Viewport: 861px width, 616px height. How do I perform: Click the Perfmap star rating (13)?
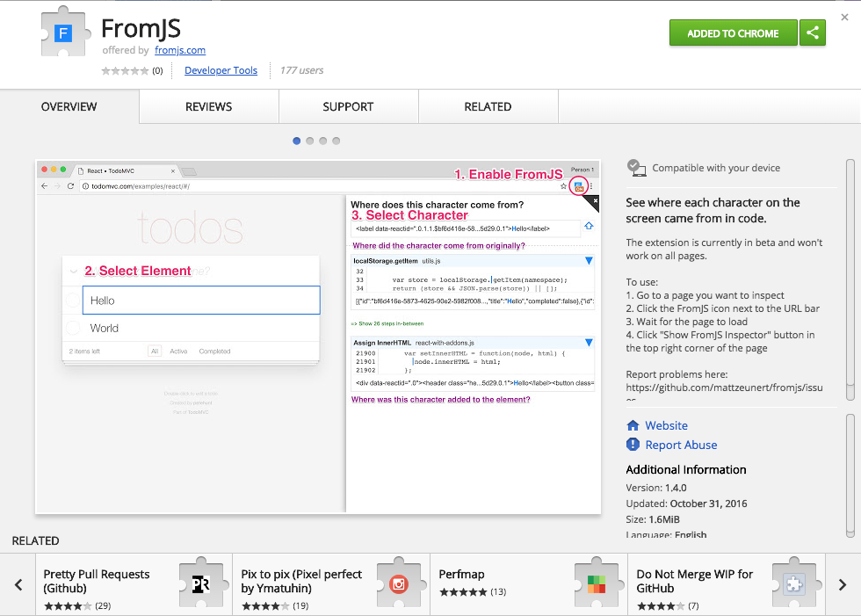pos(473,592)
